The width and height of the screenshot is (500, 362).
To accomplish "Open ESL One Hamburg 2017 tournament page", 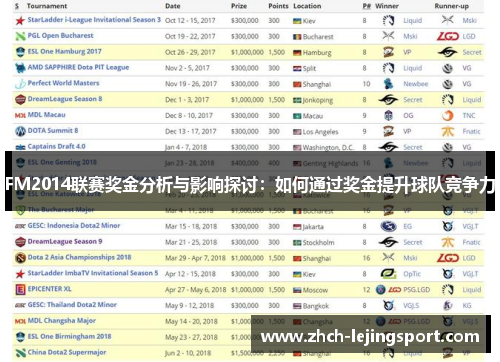I will [64, 51].
